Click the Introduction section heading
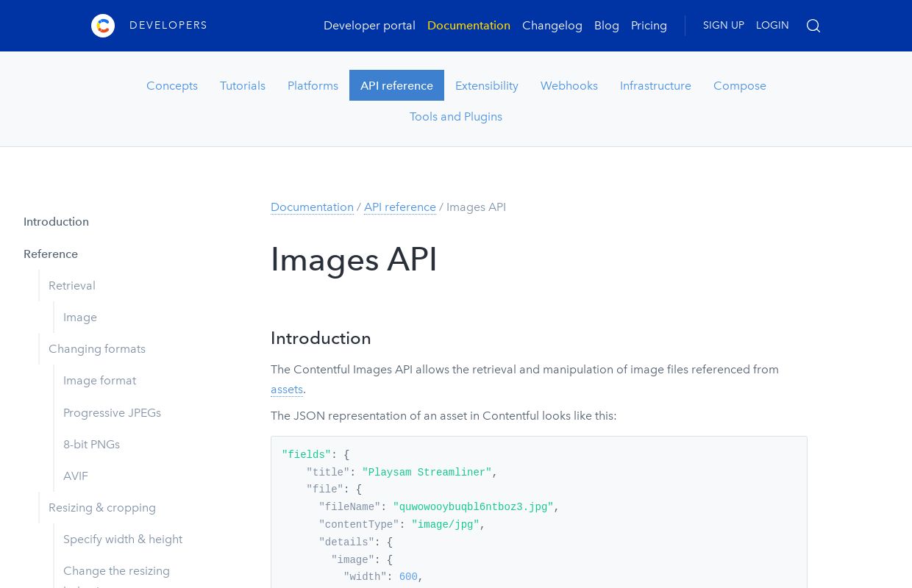Viewport: 912px width, 588px height. (x=321, y=338)
